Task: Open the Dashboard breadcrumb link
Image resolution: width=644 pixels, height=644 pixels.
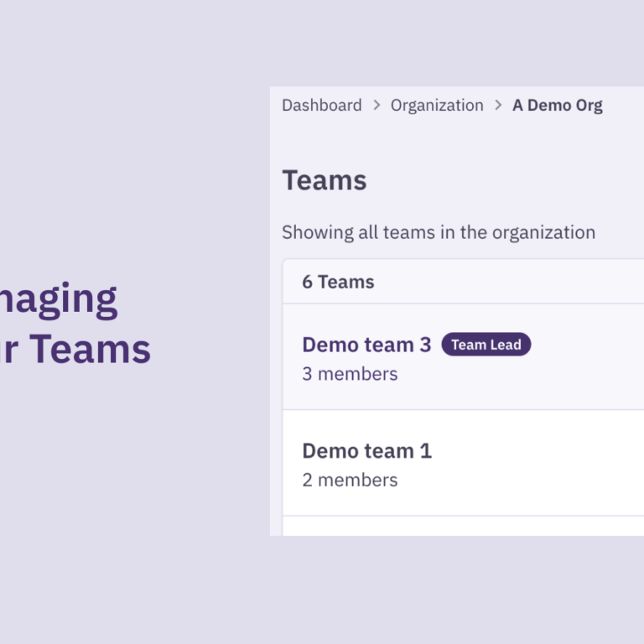Action: click(x=321, y=106)
